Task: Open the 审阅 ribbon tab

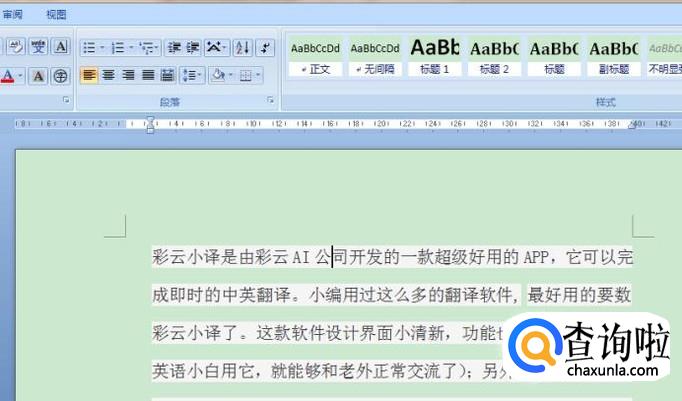Action: coord(12,15)
